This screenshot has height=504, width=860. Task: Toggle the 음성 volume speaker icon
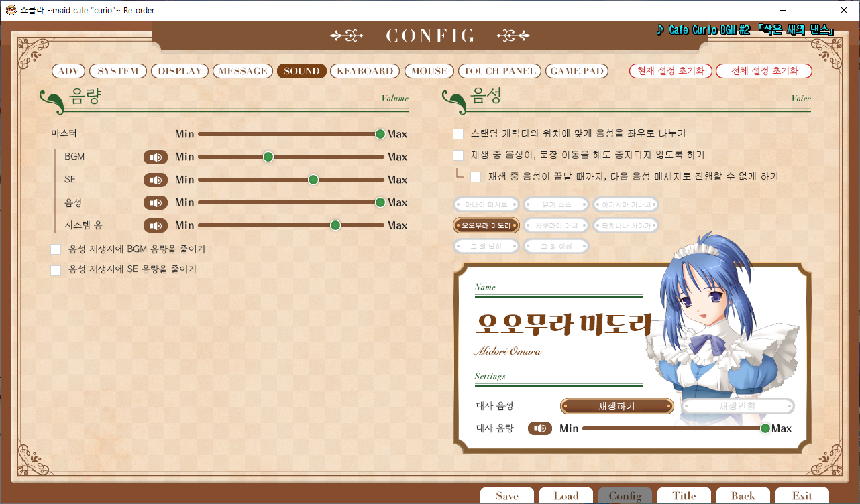pyautogui.click(x=156, y=202)
